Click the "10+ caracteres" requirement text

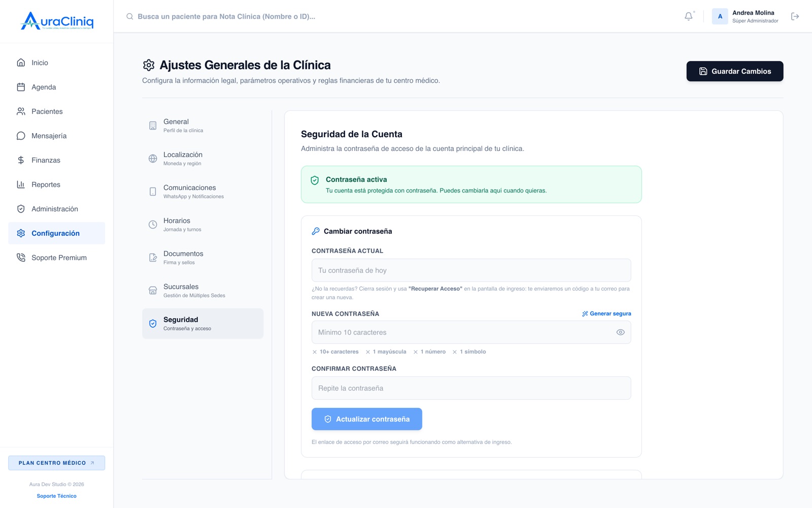click(339, 352)
